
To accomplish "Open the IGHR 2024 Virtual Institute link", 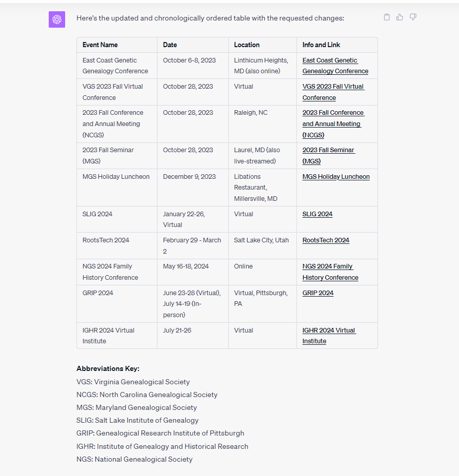I will coord(329,336).
